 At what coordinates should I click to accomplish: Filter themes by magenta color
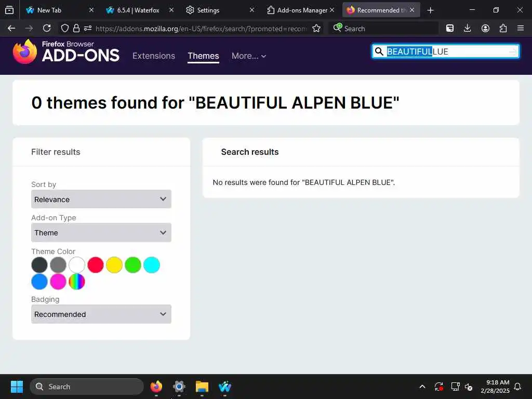(x=58, y=282)
